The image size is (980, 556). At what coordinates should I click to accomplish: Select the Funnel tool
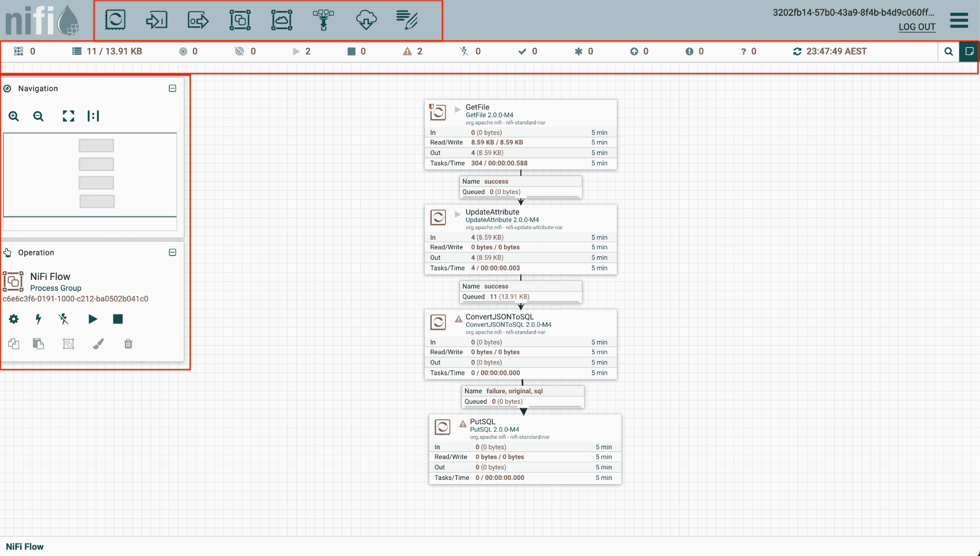[323, 20]
